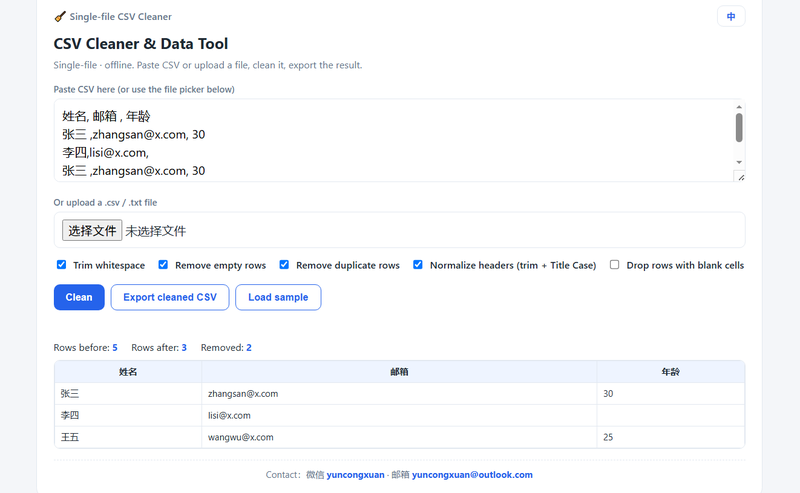This screenshot has height=493, width=800.
Task: Open the yuncongxuan WeChat link
Action: (355, 475)
